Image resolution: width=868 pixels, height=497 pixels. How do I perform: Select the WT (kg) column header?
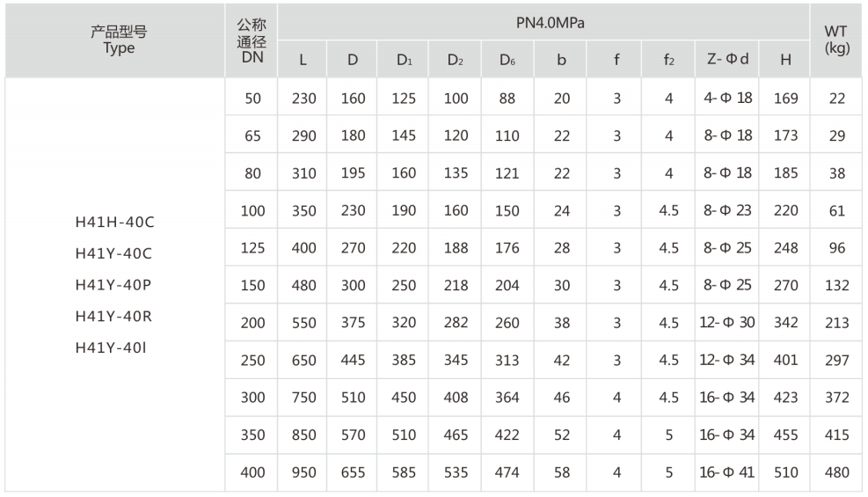(835, 40)
